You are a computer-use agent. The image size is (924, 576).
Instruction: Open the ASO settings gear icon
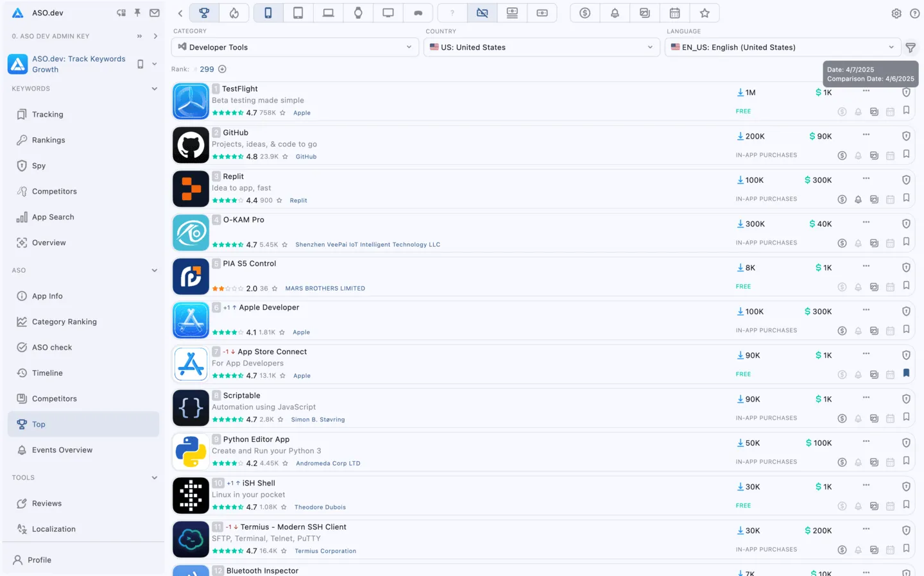(896, 13)
